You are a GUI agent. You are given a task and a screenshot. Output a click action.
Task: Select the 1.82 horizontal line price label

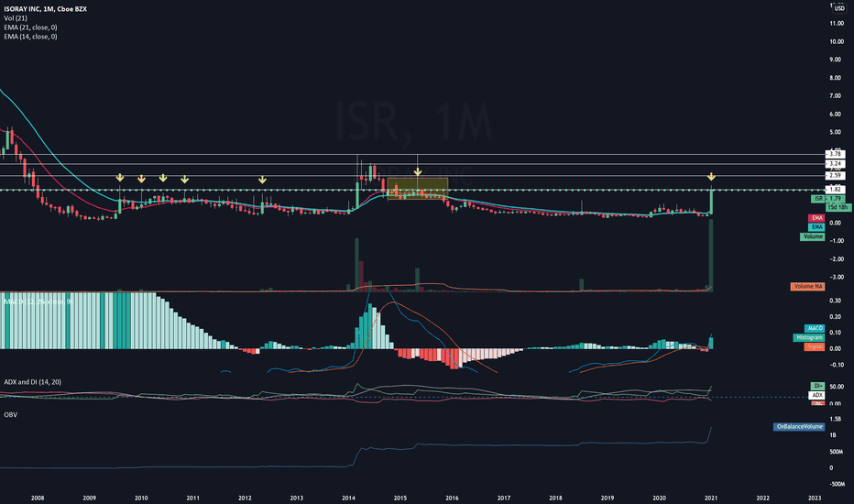click(x=835, y=189)
